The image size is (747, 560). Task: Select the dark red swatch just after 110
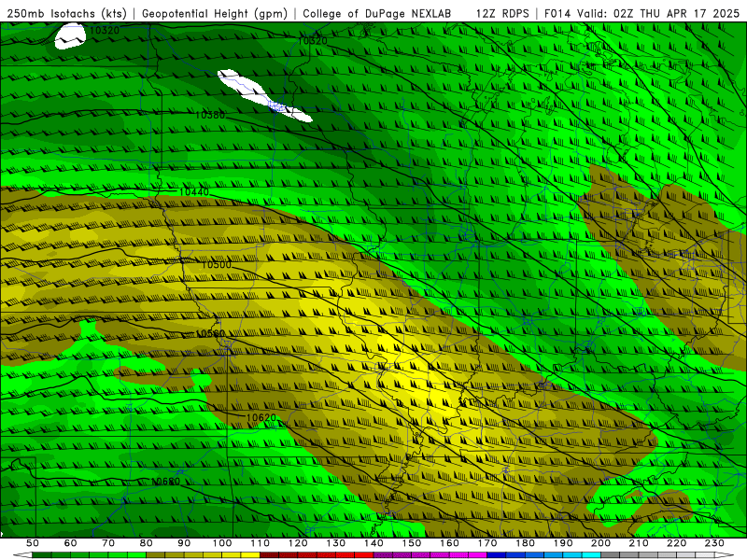(270, 555)
